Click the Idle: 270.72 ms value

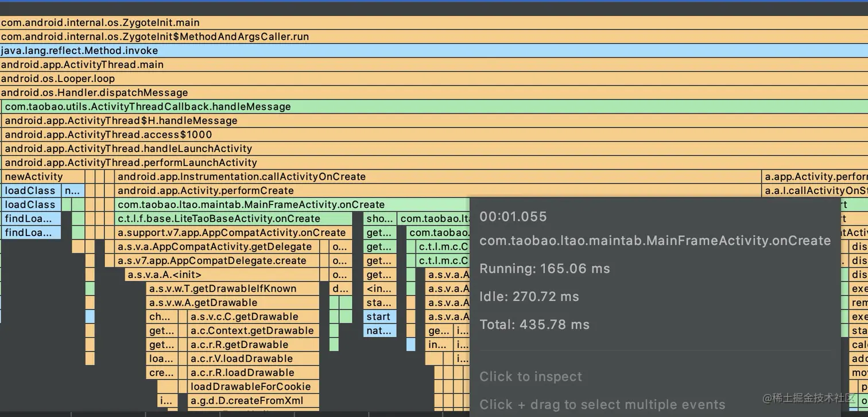click(x=529, y=296)
